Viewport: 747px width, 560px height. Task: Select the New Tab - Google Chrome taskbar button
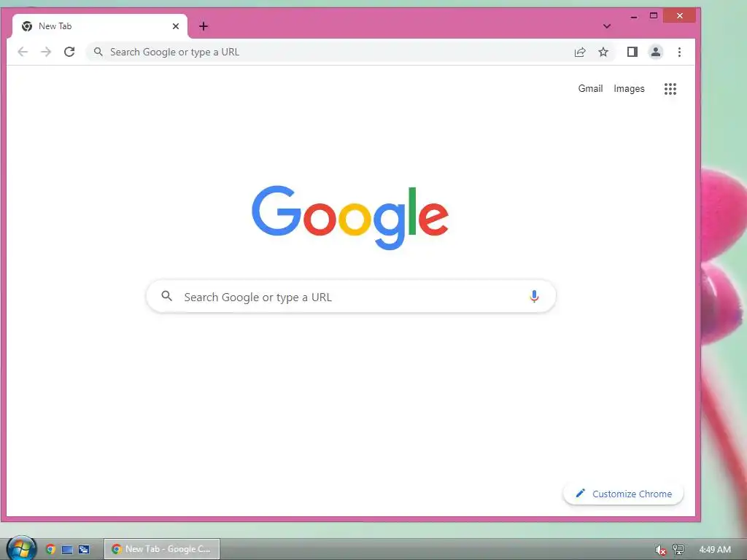click(162, 549)
